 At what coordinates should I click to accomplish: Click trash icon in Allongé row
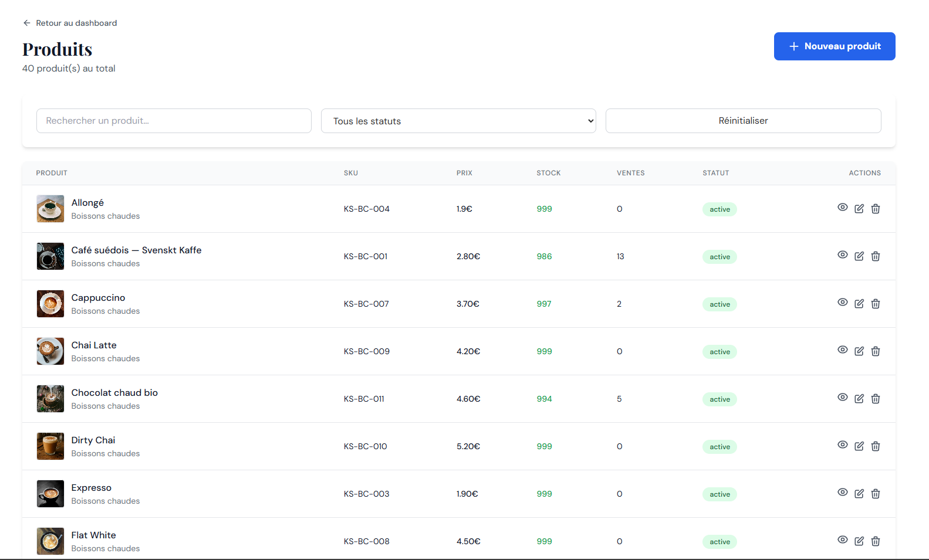pos(876,209)
